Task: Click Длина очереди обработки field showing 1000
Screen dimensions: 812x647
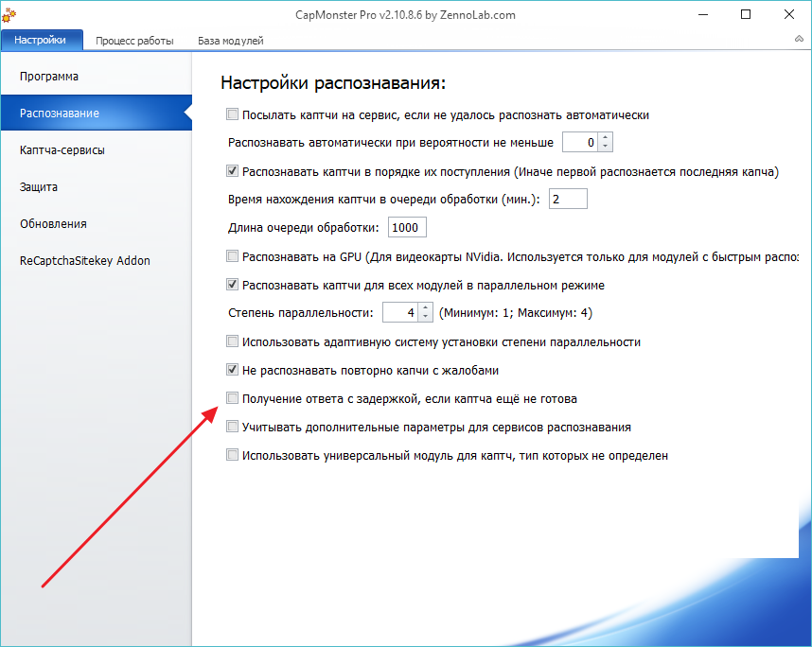Action: coord(407,228)
